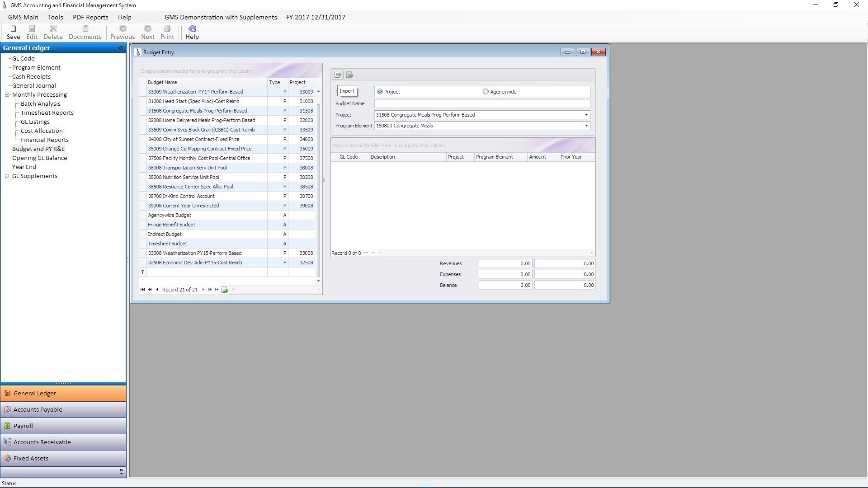Click the Import icon in Budget Entry

click(x=338, y=75)
